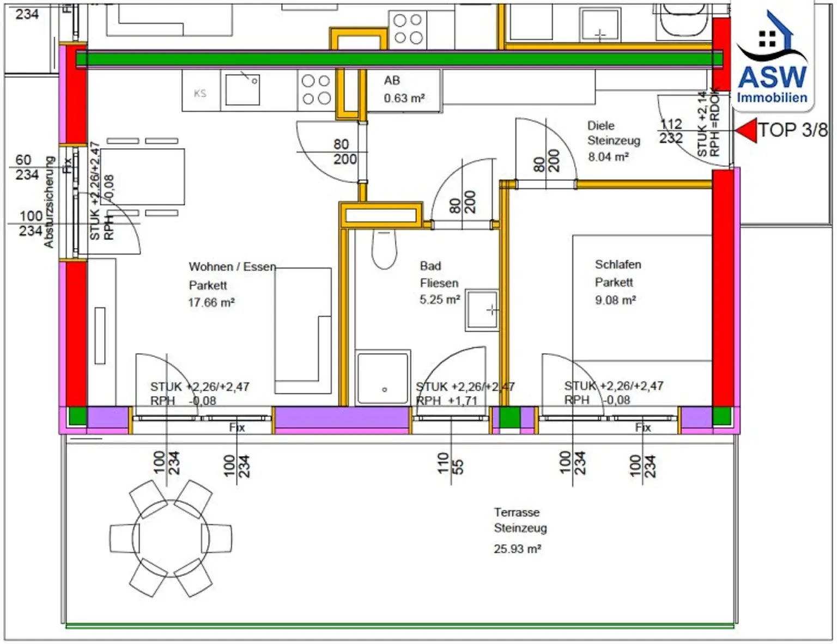
Task: Click the Wohnen / Essen room label
Action: pyautogui.click(x=232, y=267)
